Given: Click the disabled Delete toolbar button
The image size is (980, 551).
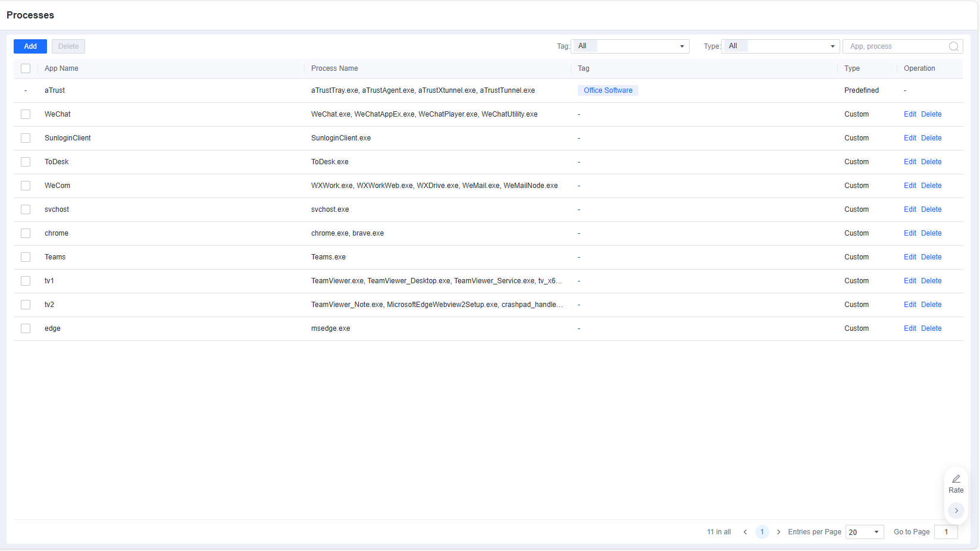Looking at the screenshot, I should (68, 46).
